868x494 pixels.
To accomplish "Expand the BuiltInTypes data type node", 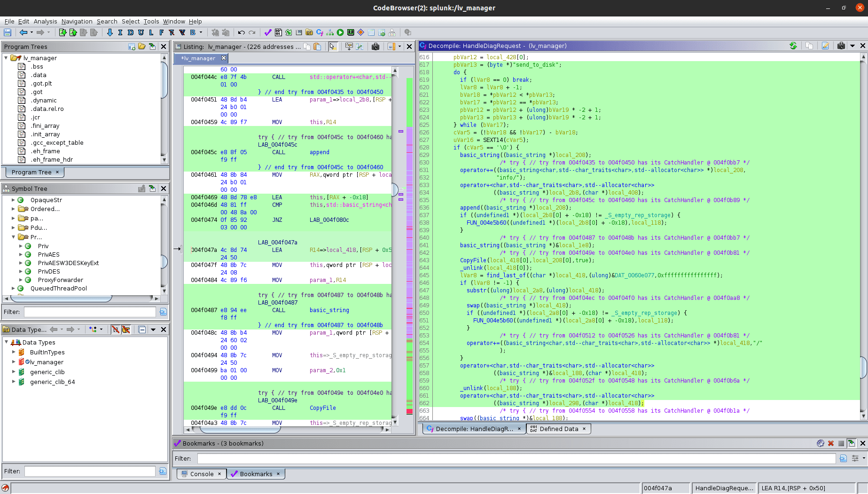I will (14, 352).
